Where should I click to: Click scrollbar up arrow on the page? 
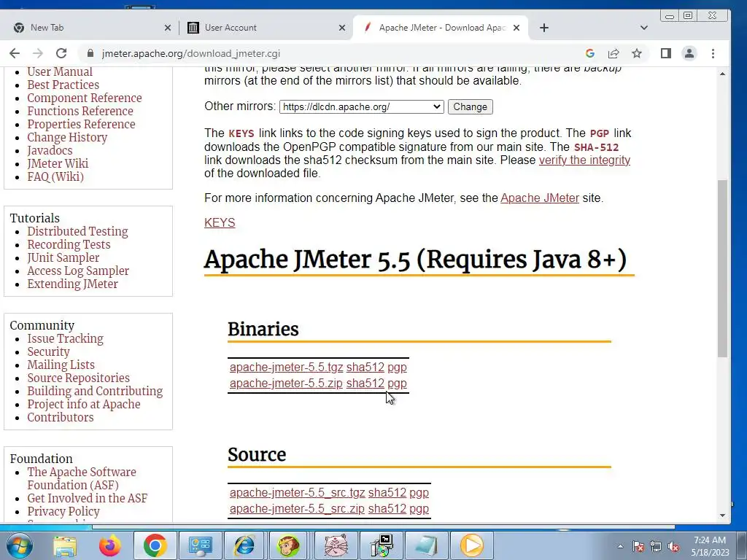723,74
